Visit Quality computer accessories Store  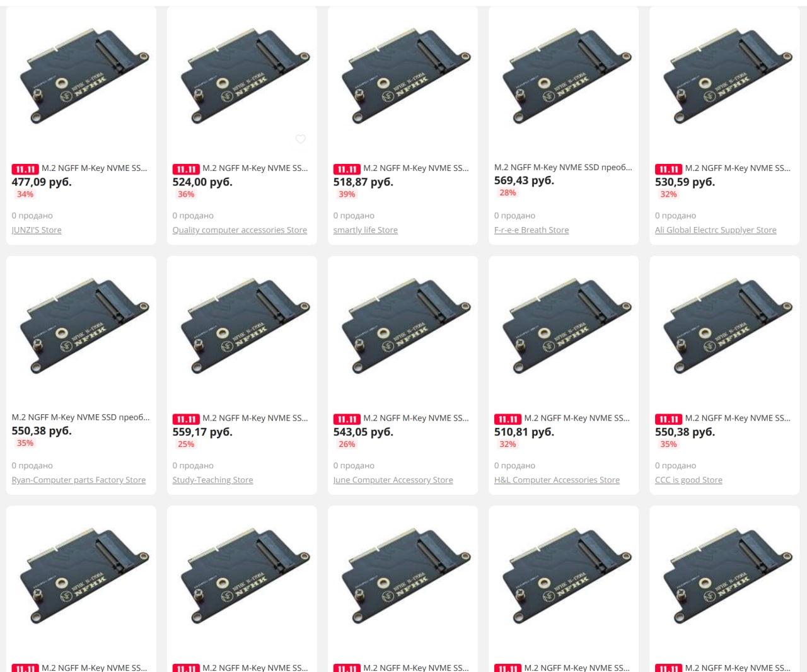coord(240,230)
